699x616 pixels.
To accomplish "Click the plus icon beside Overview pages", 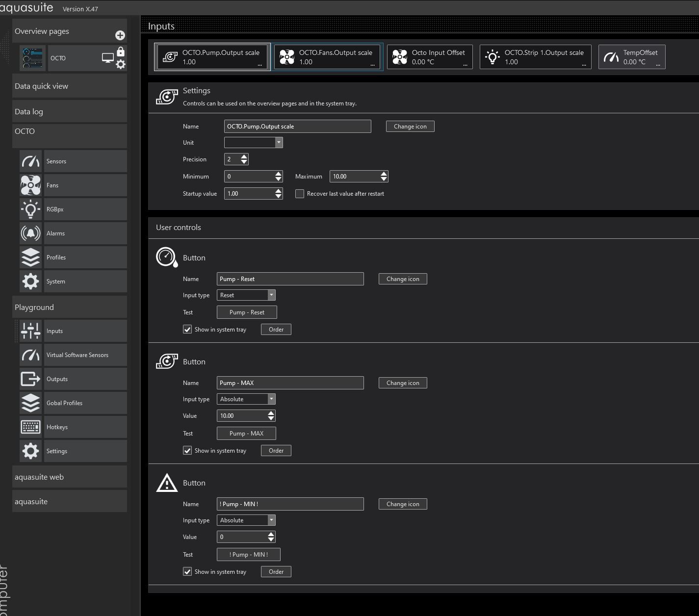I will click(x=120, y=35).
